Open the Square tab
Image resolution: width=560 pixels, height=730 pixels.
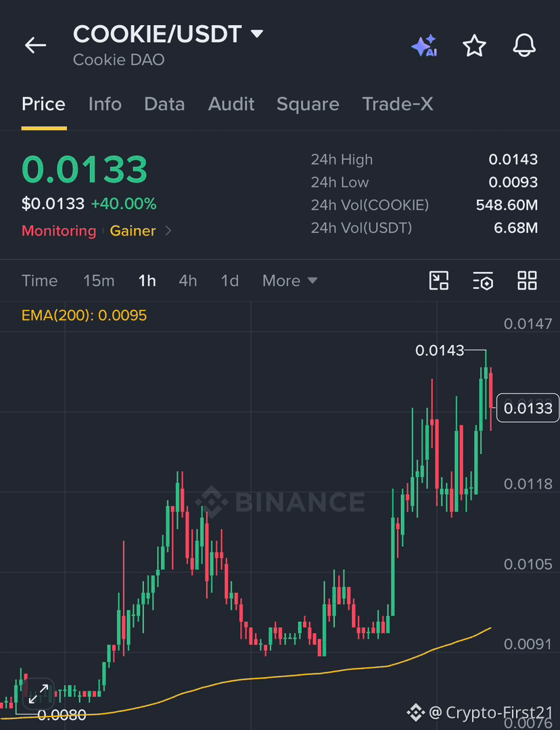[308, 104]
